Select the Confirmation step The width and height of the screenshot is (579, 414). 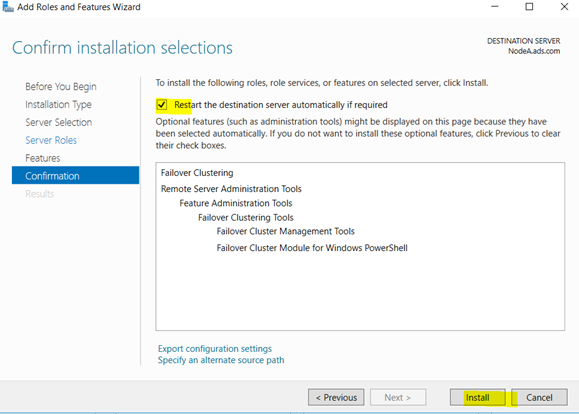(x=76, y=175)
